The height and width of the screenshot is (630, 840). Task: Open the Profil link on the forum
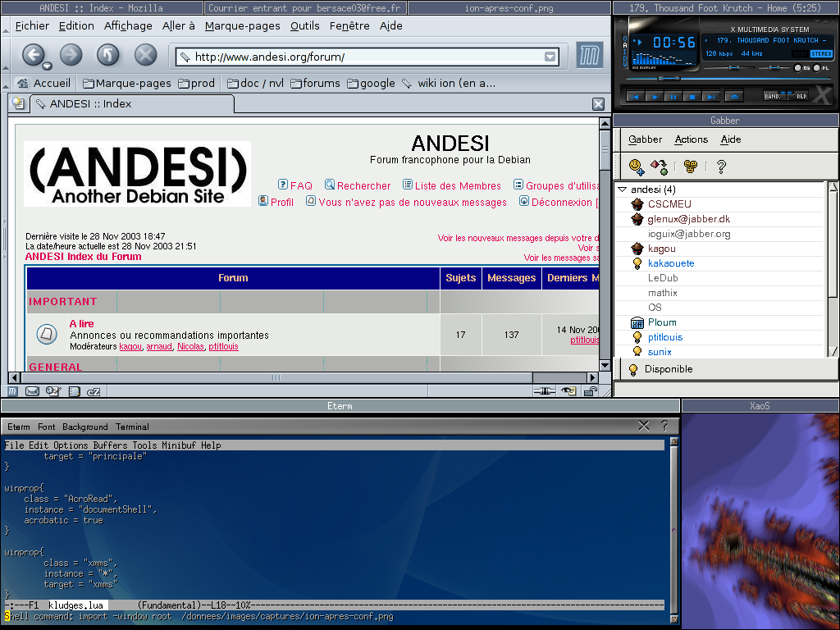tap(282, 202)
